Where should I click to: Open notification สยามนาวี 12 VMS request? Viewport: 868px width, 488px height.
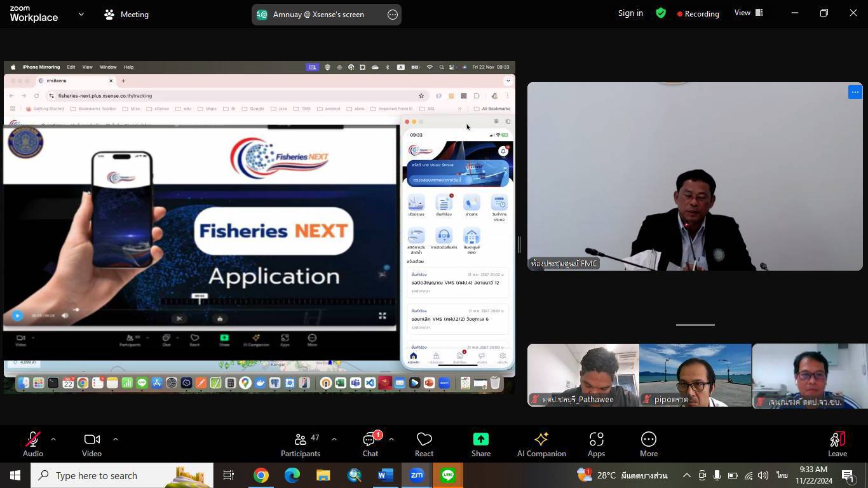click(458, 283)
